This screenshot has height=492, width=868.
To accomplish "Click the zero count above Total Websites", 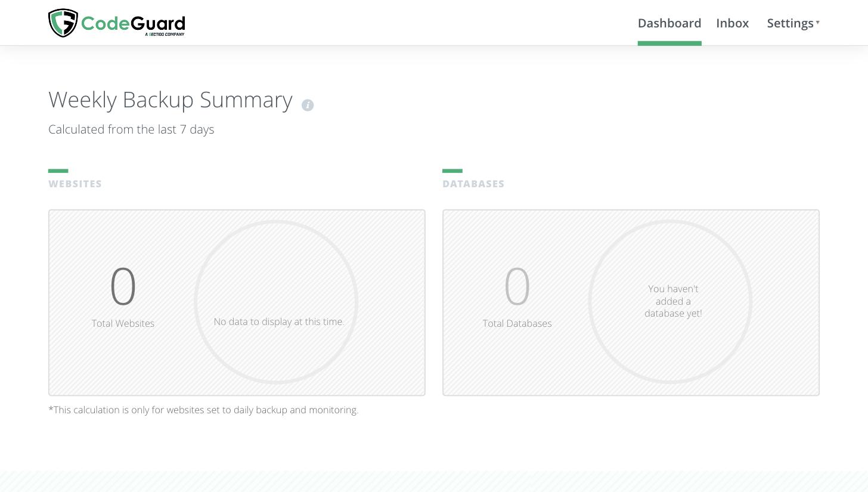I will pos(123,287).
